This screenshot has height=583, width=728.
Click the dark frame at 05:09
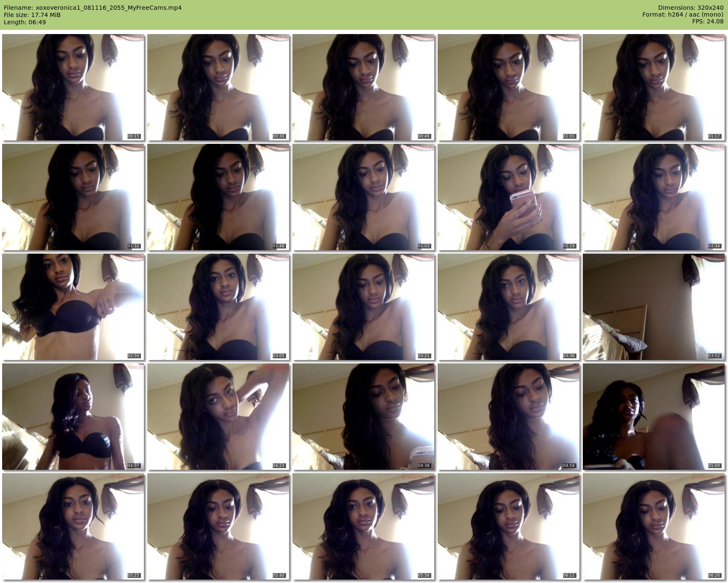click(x=654, y=417)
